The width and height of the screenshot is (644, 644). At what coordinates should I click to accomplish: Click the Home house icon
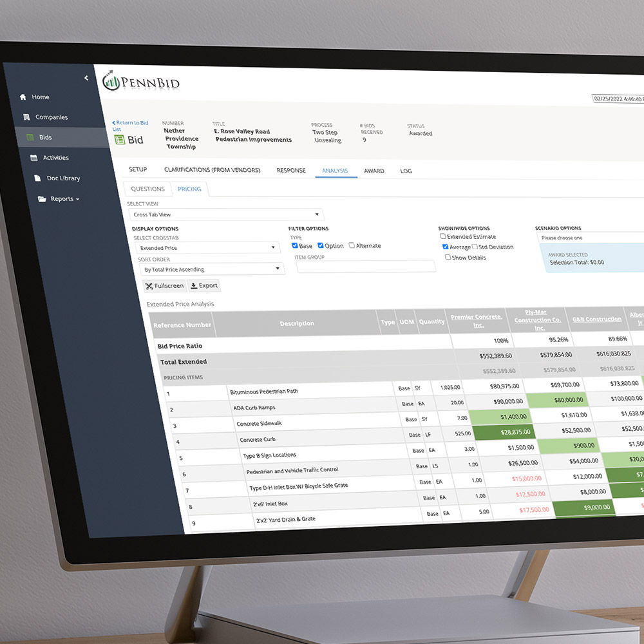pos(23,97)
